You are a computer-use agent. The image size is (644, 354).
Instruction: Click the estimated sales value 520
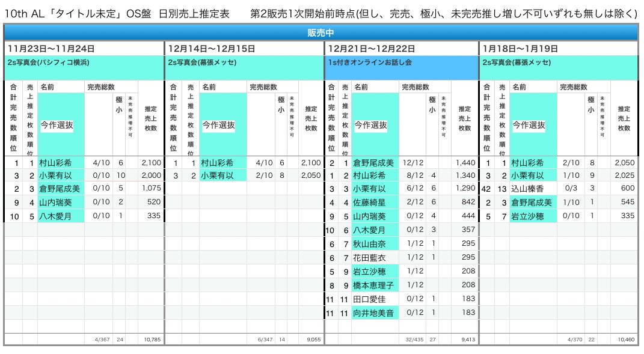click(x=154, y=201)
